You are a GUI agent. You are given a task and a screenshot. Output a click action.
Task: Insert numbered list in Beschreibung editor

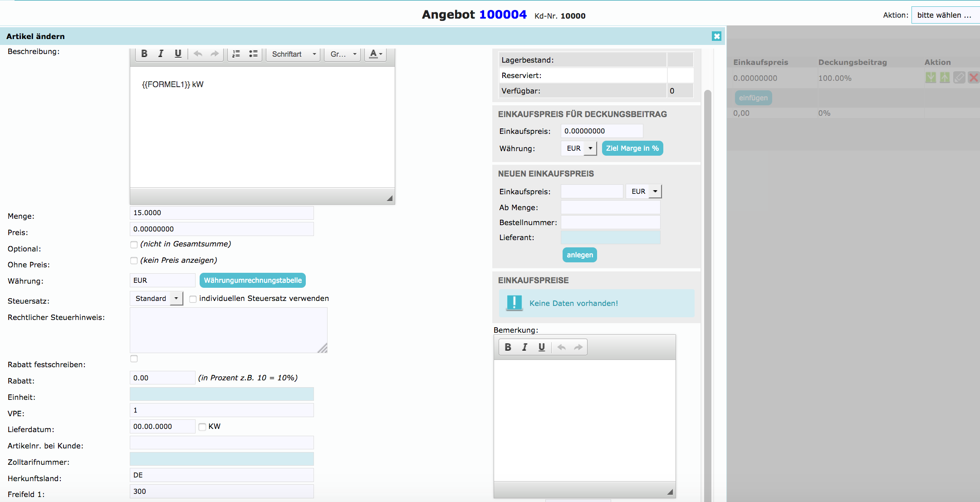point(236,54)
